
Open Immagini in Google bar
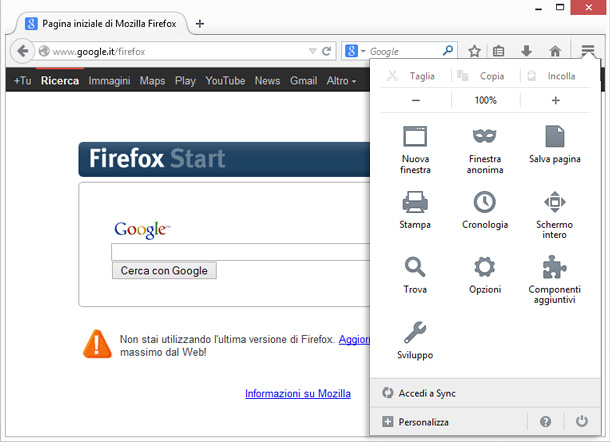click(x=109, y=81)
